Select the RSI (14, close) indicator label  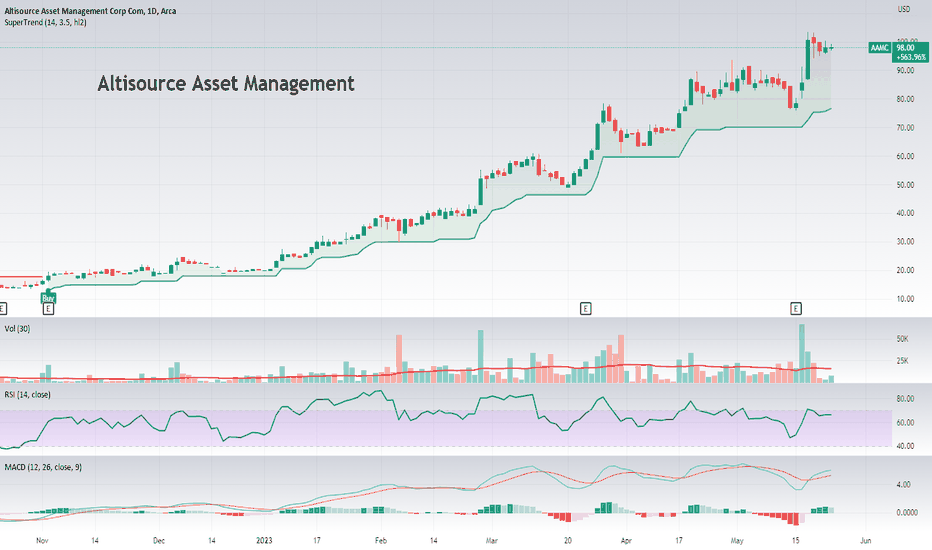(x=27, y=395)
